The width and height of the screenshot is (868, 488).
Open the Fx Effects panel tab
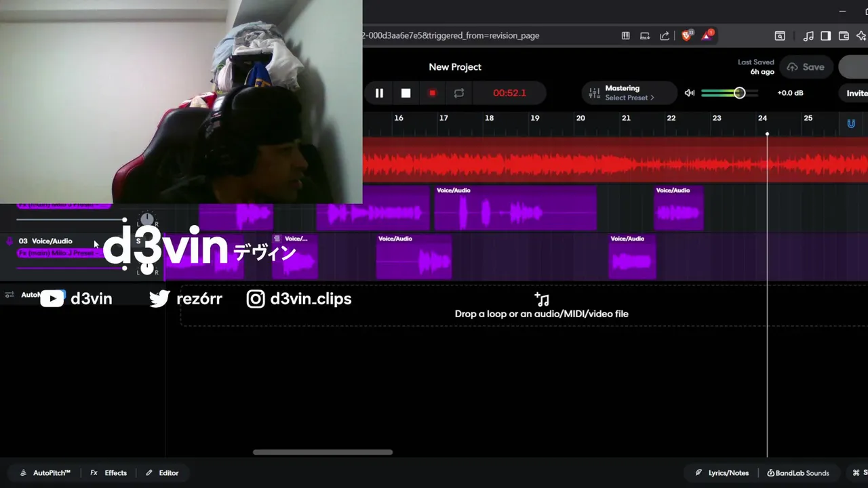108,473
